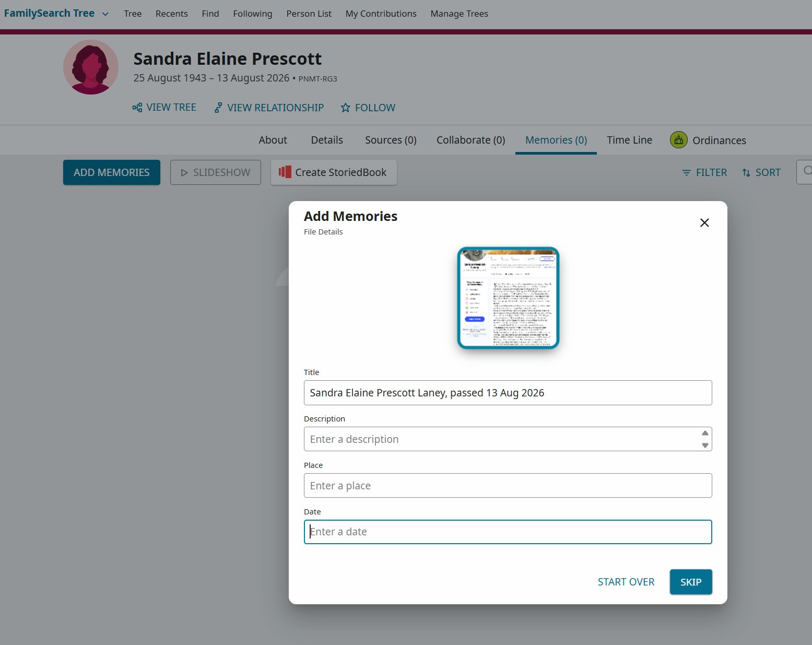Click the Description scroll up arrow
This screenshot has height=645, width=812.
coord(705,433)
